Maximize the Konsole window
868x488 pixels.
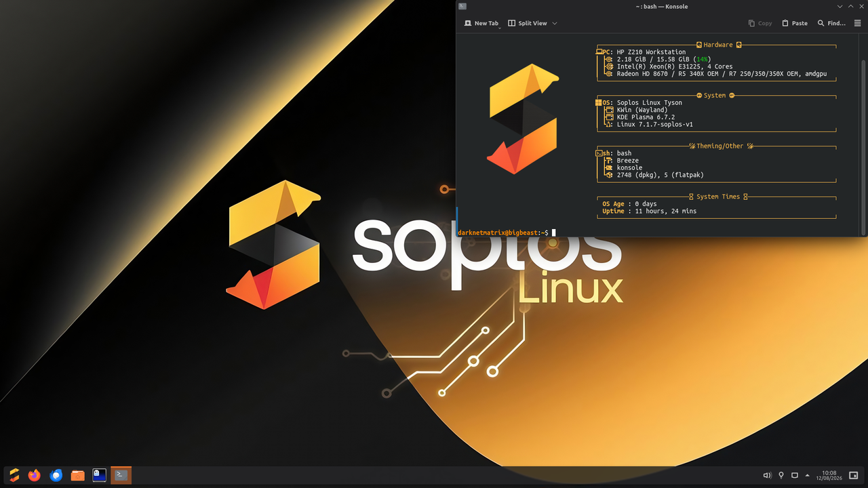(x=850, y=7)
